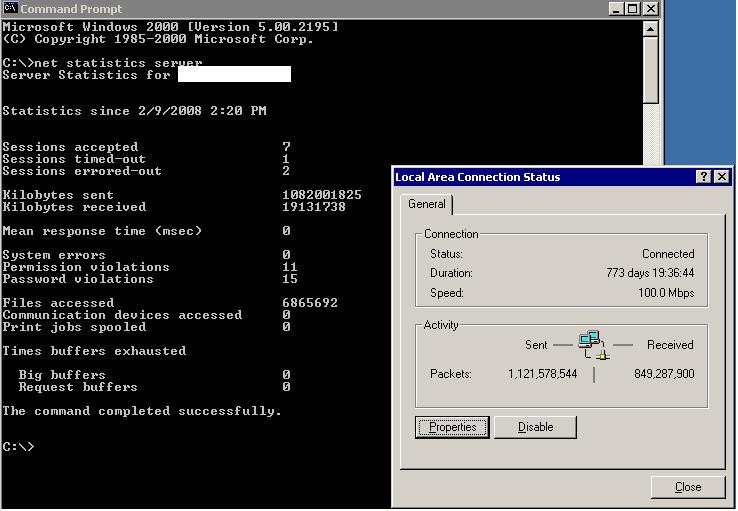Click the Status: label
Viewport: 738px width, 511px height.
pyautogui.click(x=446, y=254)
